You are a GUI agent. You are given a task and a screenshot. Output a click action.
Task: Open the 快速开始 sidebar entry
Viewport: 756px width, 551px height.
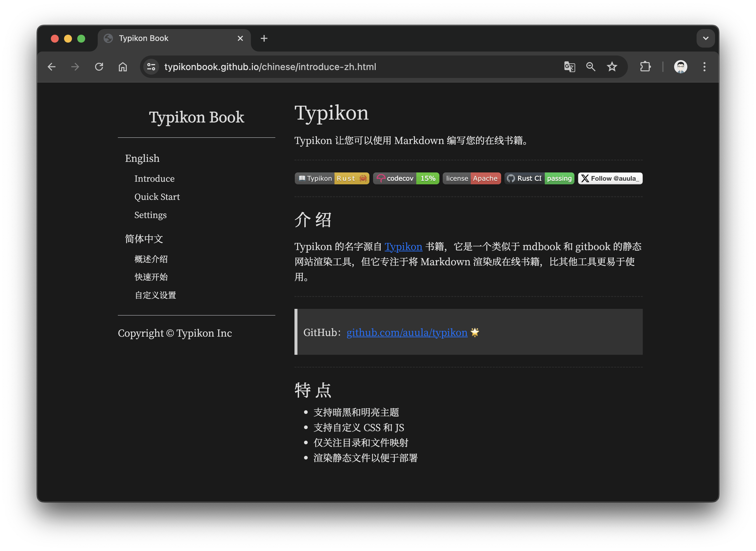point(151,277)
